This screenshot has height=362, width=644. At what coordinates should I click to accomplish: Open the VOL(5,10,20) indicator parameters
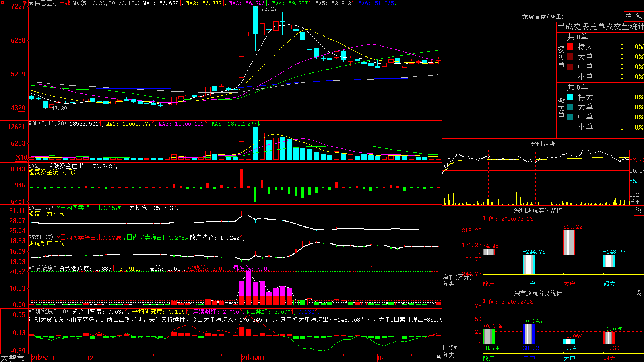[x=47, y=123]
